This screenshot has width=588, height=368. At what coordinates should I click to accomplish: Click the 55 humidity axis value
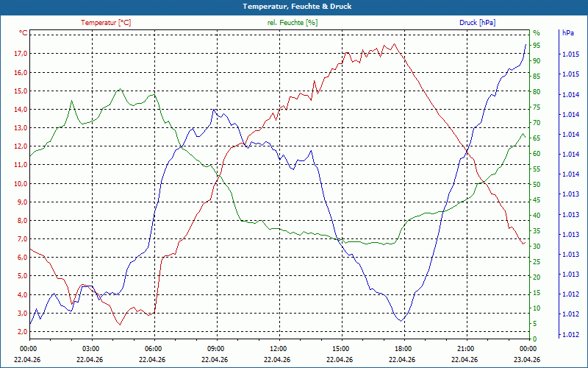point(537,169)
